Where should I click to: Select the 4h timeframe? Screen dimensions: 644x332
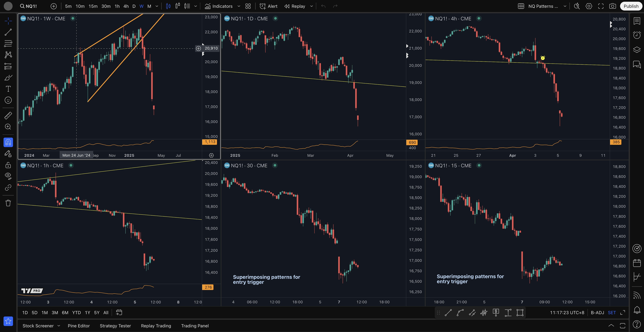point(126,6)
